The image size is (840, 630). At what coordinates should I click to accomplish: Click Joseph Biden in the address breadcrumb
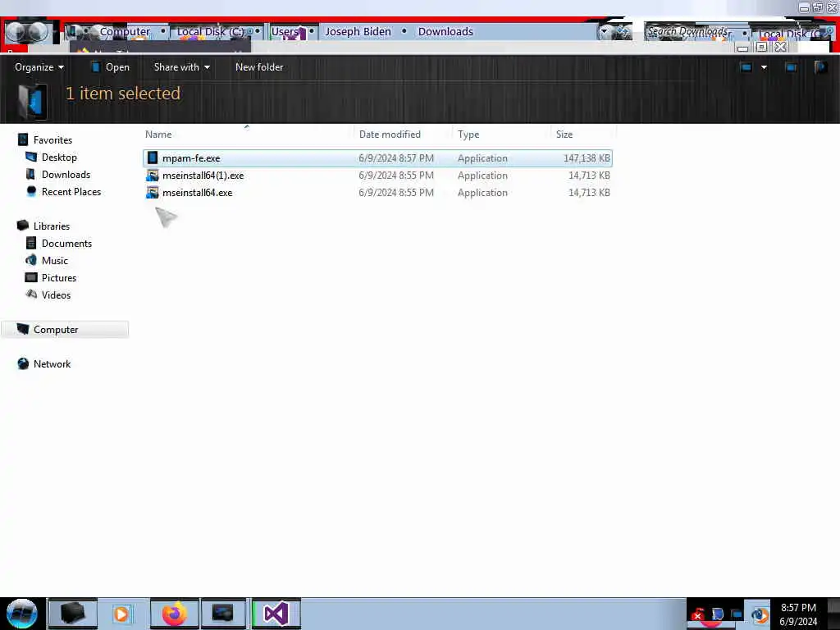pos(358,32)
